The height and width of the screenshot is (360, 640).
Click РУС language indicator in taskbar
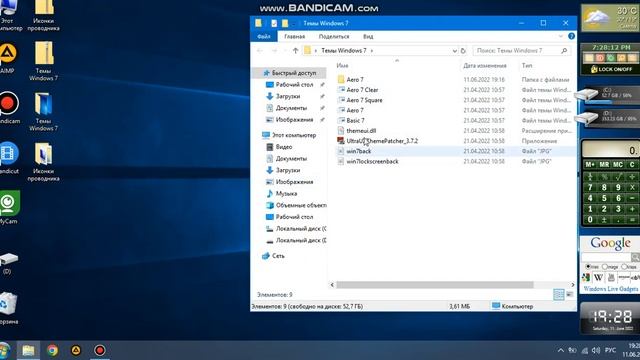[x=610, y=350]
